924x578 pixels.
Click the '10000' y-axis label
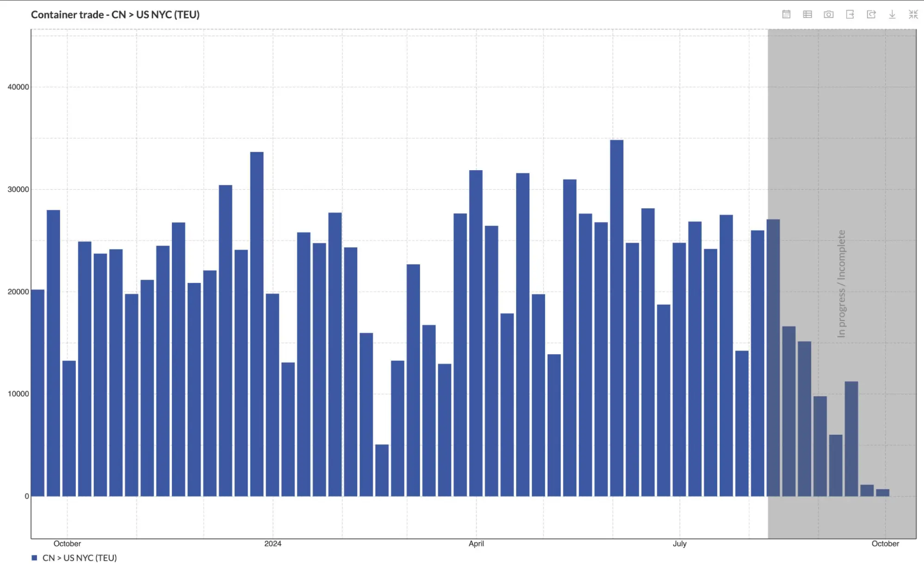pos(18,394)
